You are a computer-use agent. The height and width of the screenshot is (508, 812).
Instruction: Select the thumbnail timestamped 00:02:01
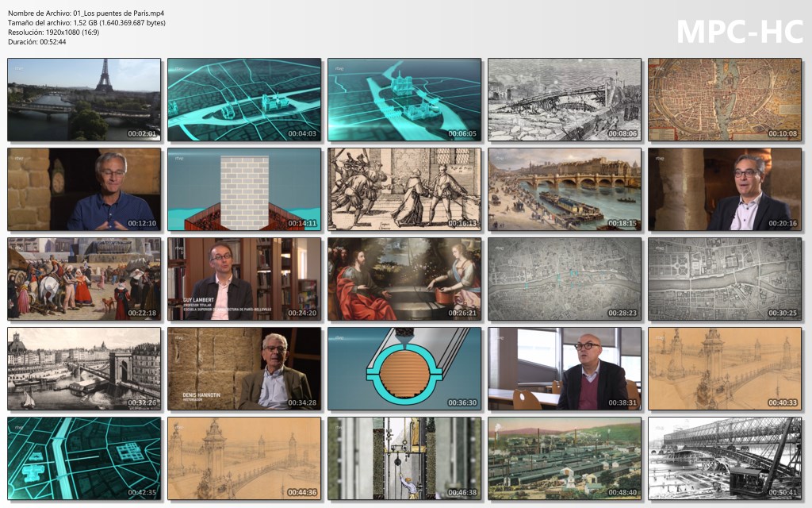pyautogui.click(x=84, y=99)
